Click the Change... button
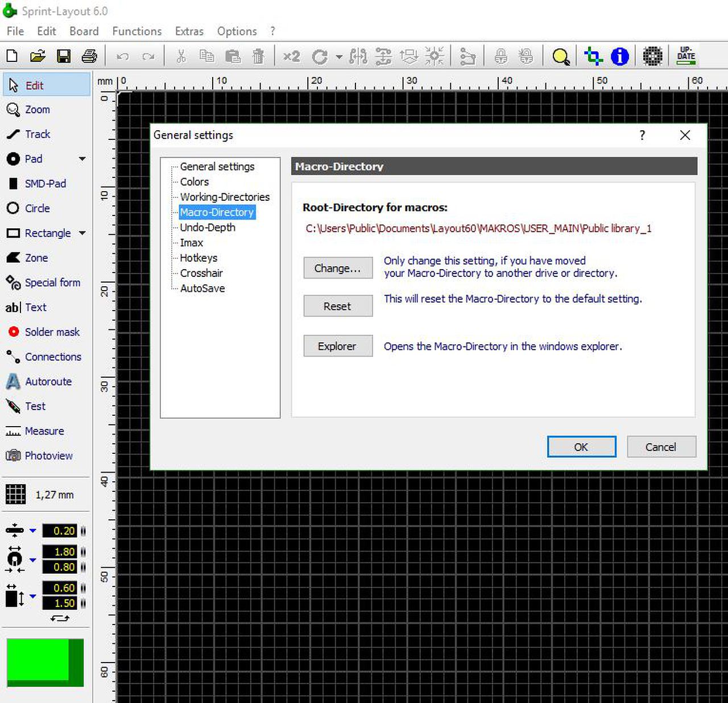The height and width of the screenshot is (703, 728). (x=338, y=268)
